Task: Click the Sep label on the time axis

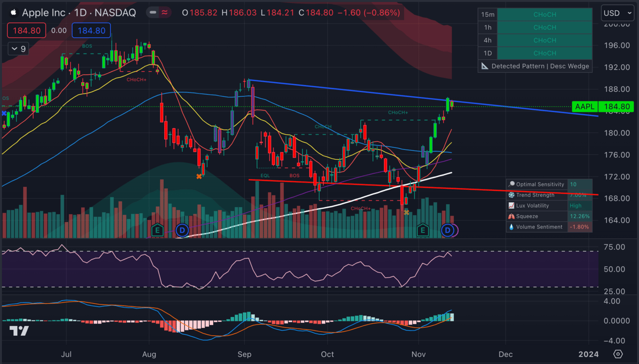Action: pos(244,354)
